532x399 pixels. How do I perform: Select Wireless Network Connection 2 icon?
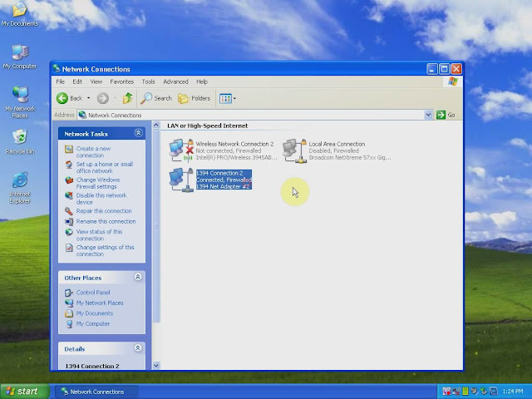pyautogui.click(x=181, y=150)
